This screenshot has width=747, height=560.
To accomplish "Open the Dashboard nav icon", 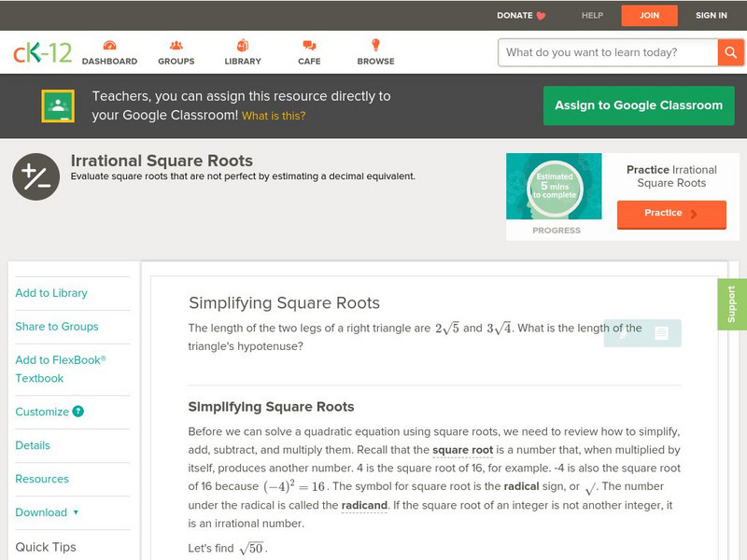I will pyautogui.click(x=109, y=46).
